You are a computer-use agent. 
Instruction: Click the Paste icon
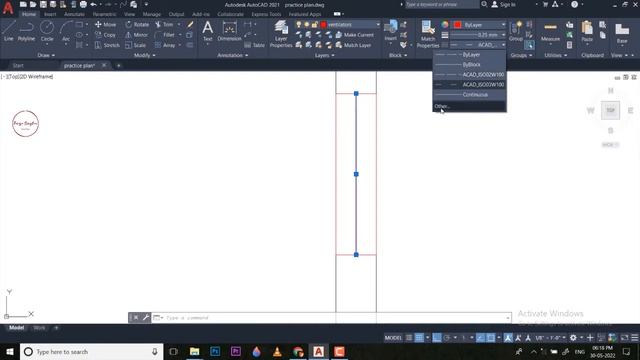pyautogui.click(x=587, y=31)
